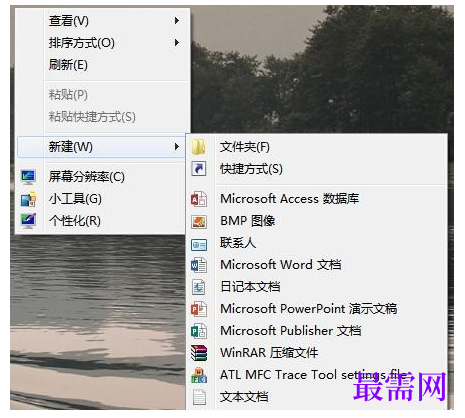Viewport: 465px width, 418px height.
Task: Click the WinRAR archive books icon
Action: 199,353
